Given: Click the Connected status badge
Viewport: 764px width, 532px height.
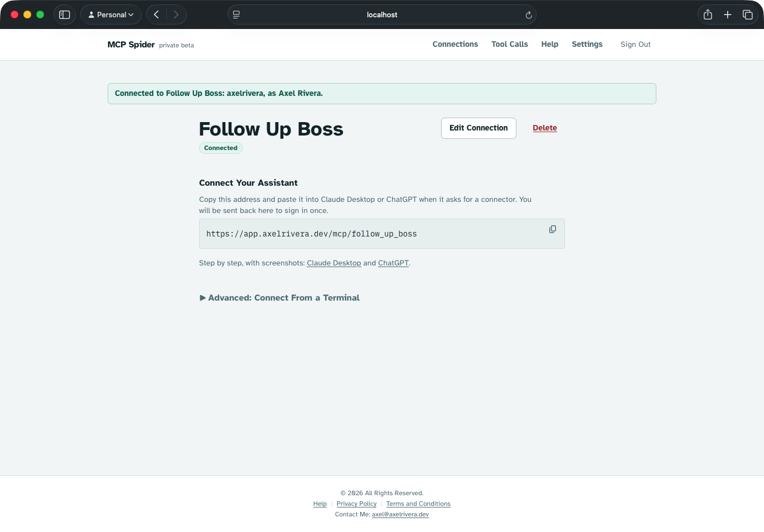Looking at the screenshot, I should click(x=221, y=148).
